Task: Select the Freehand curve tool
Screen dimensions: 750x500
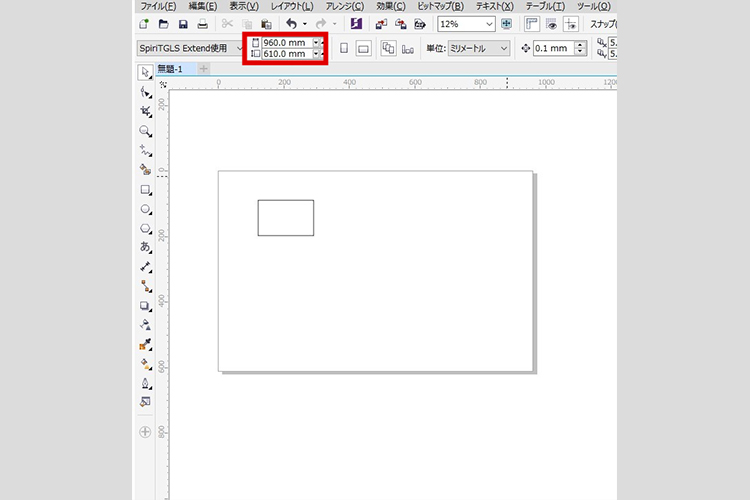Action: 145,151
